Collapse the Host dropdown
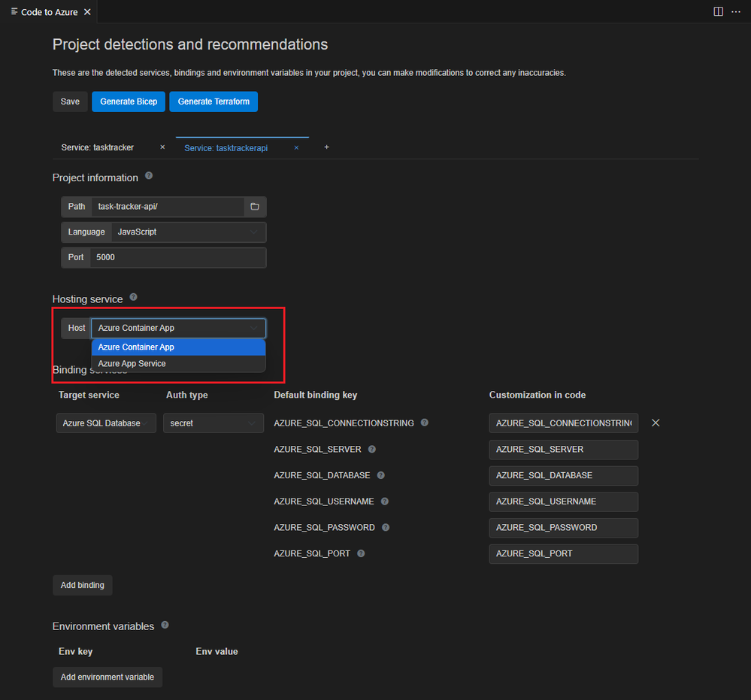Viewport: 751px width, 700px height. coord(178,329)
